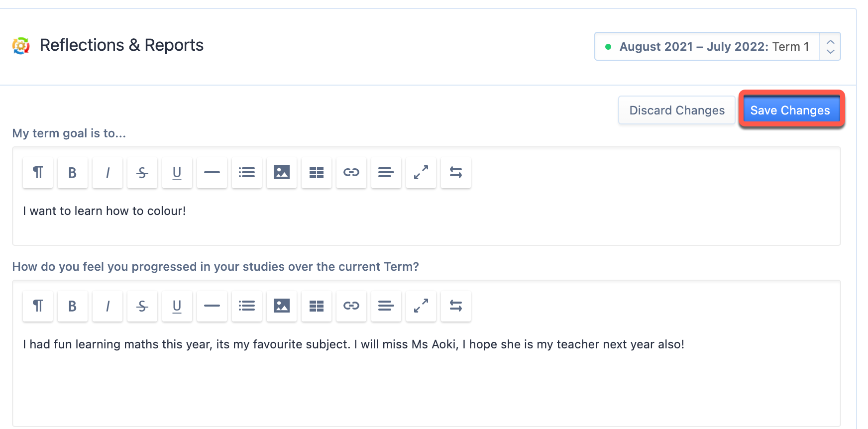Click into the term goal text area
The image size is (868, 429).
[x=426, y=217]
